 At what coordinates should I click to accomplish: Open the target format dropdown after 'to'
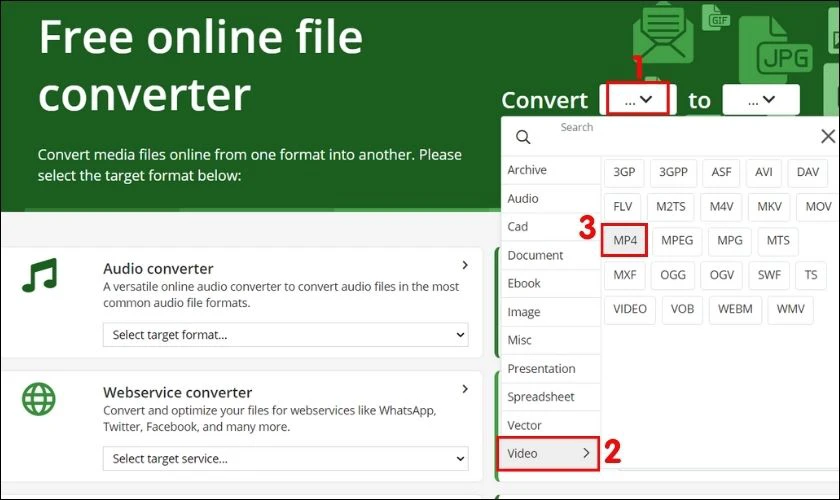(x=761, y=99)
